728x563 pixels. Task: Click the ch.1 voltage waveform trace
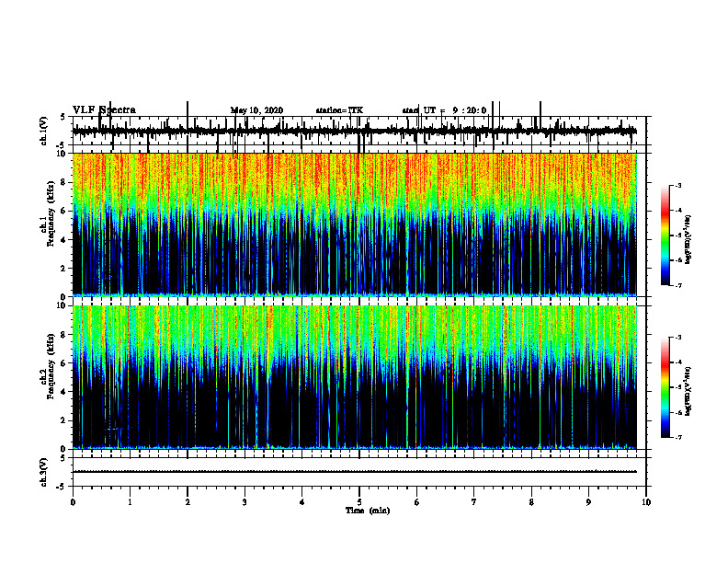point(355,132)
